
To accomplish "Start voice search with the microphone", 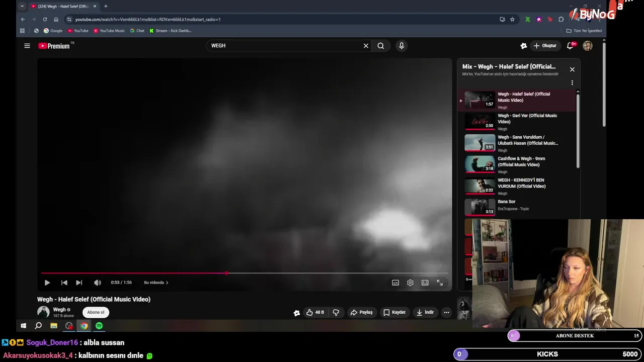I will click(x=401, y=46).
